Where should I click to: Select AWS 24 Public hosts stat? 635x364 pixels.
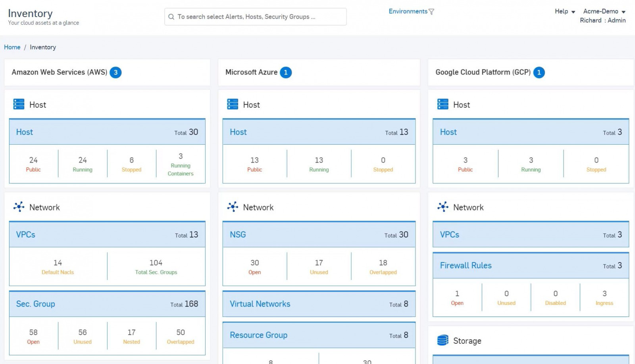33,164
